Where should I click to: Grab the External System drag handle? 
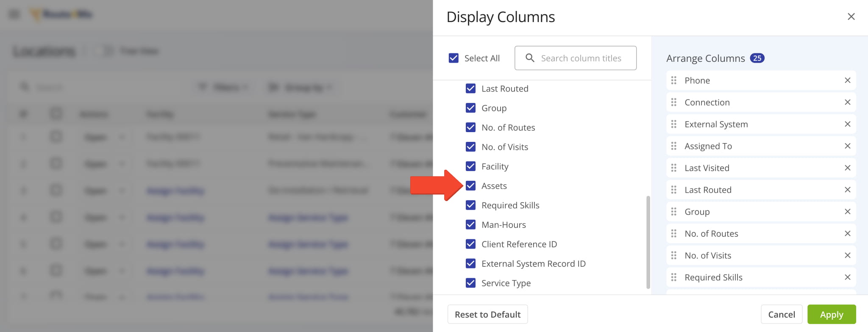(674, 124)
